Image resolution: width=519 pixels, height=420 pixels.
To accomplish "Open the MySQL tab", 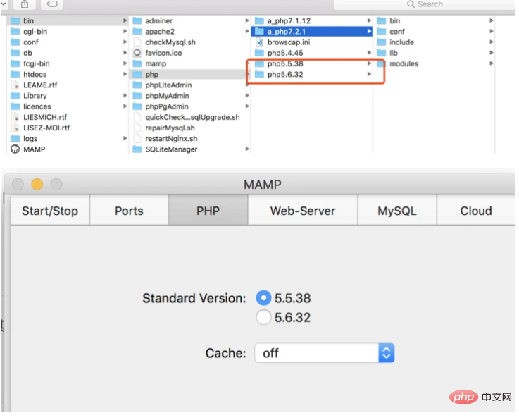I will 397,211.
